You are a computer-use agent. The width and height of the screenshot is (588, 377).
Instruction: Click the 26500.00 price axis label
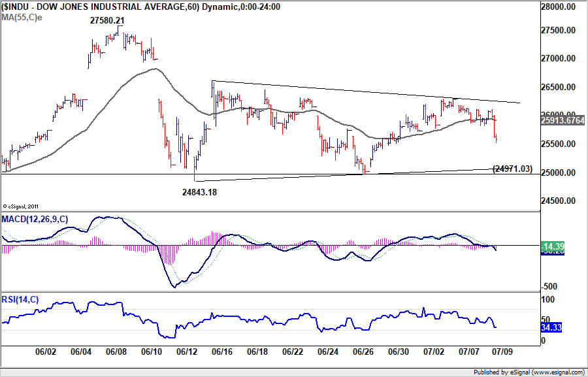[x=559, y=87]
